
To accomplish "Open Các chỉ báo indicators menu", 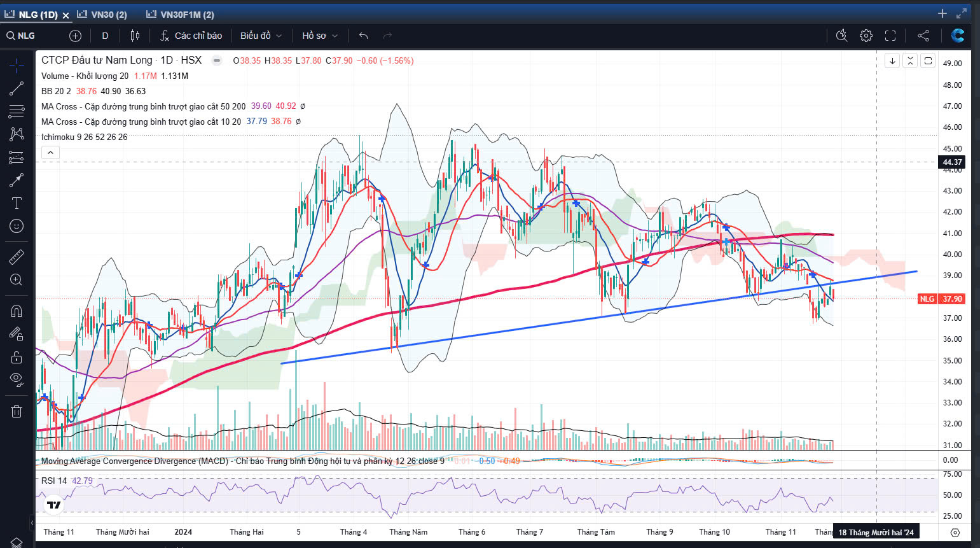I will click(191, 36).
